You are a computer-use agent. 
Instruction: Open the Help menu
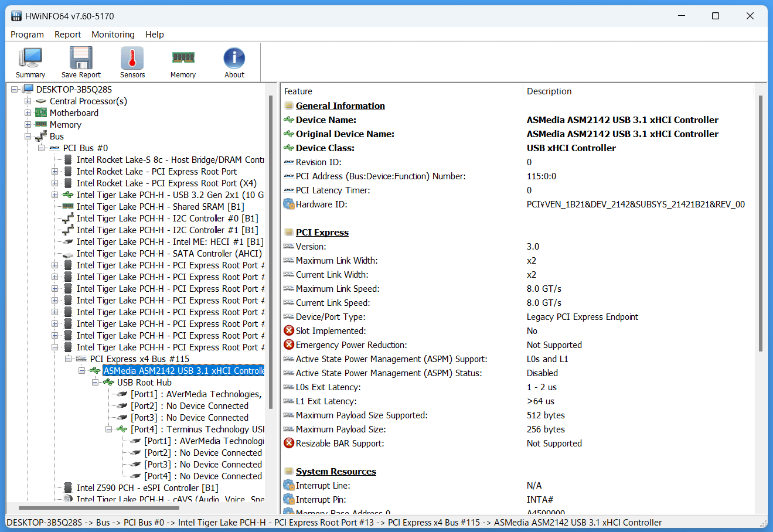click(x=155, y=35)
